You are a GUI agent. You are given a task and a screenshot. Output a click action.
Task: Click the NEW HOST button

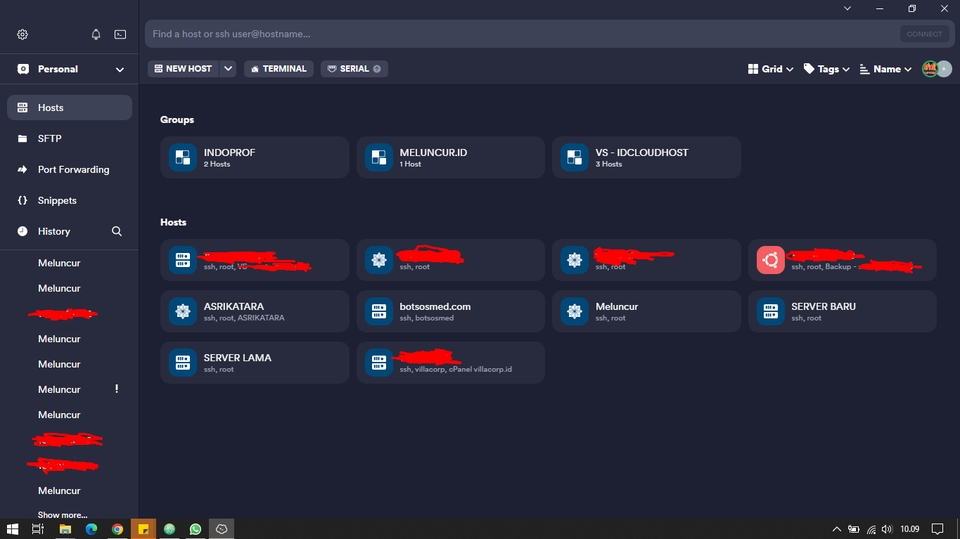pyautogui.click(x=182, y=69)
